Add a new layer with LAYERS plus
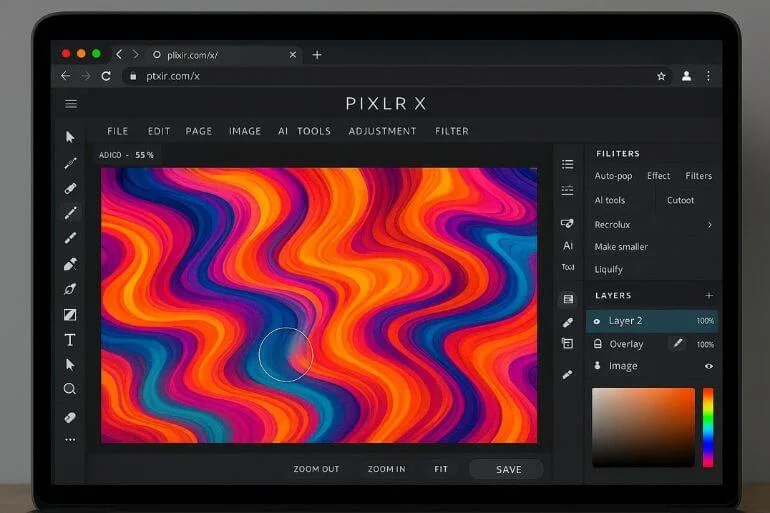Image resolution: width=770 pixels, height=513 pixels. click(709, 296)
